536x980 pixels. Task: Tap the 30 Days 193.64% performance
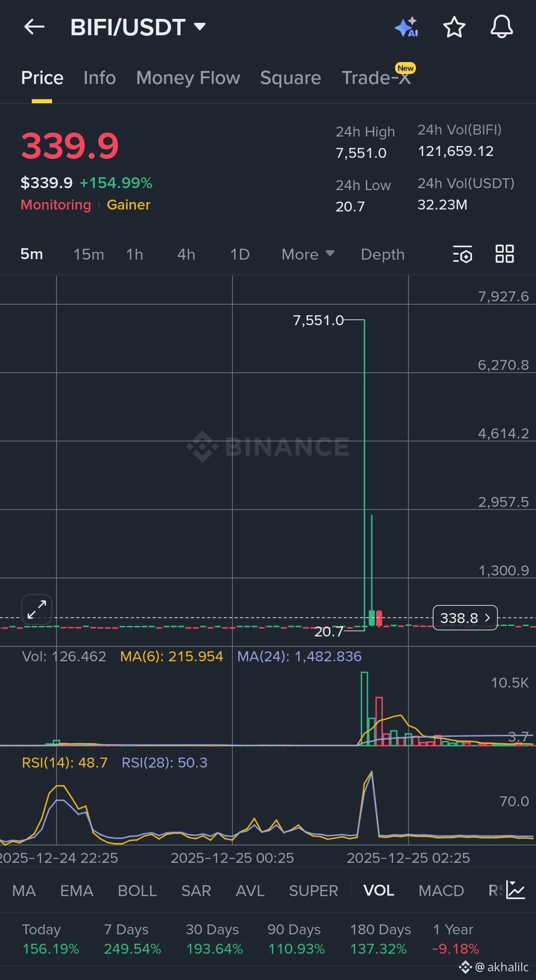(x=214, y=939)
